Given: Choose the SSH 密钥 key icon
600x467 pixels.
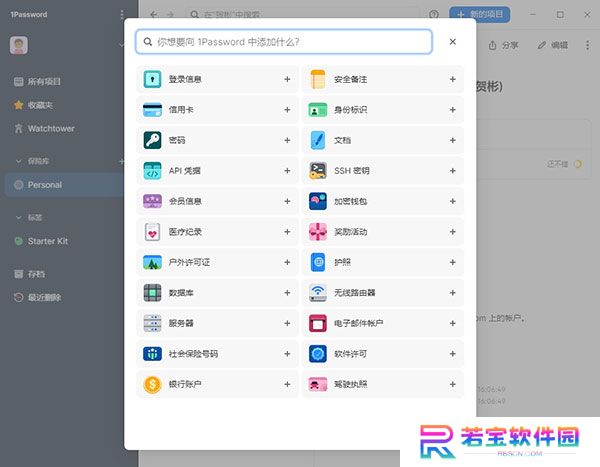Looking at the screenshot, I should 318,171.
